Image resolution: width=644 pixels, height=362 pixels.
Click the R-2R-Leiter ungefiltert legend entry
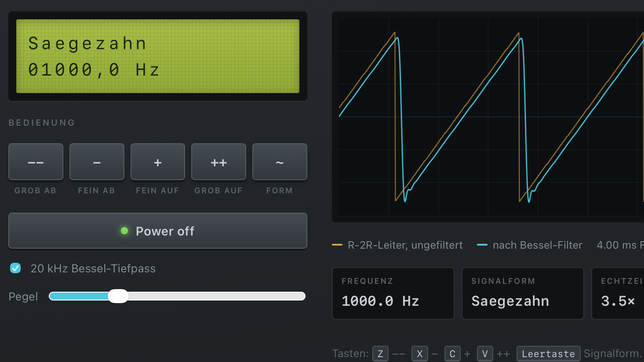coord(397,245)
